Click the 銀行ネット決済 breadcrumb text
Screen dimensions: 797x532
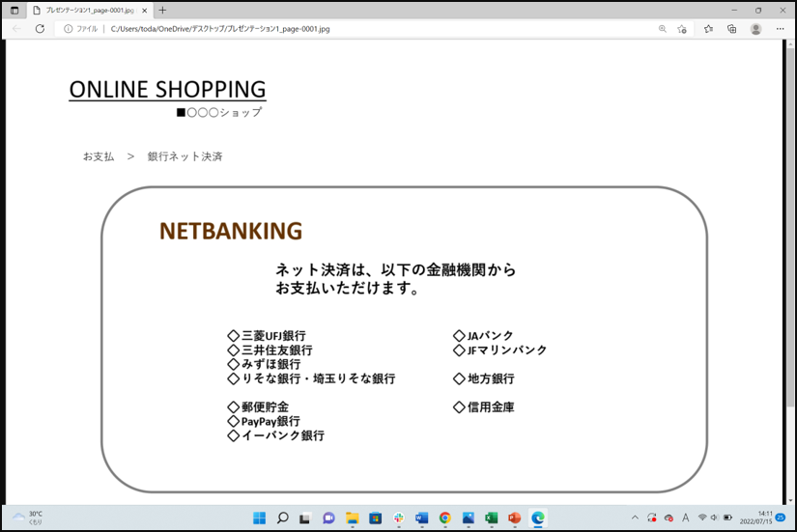coord(185,156)
